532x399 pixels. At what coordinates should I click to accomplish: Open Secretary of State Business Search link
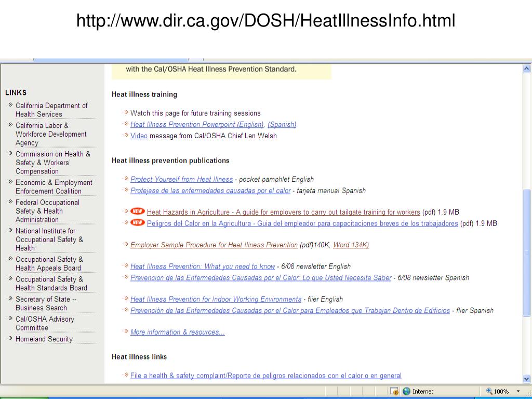tap(46, 303)
